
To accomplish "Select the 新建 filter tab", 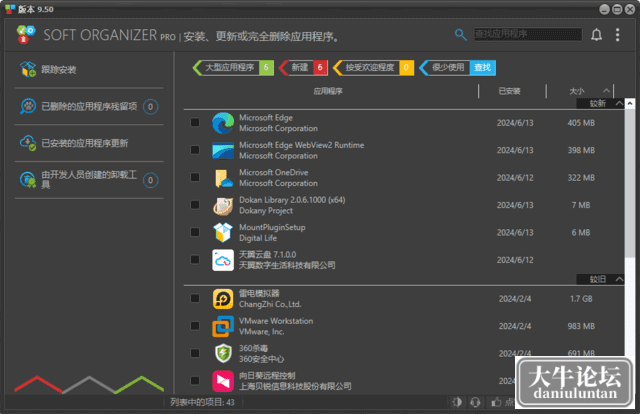I will pos(303,67).
